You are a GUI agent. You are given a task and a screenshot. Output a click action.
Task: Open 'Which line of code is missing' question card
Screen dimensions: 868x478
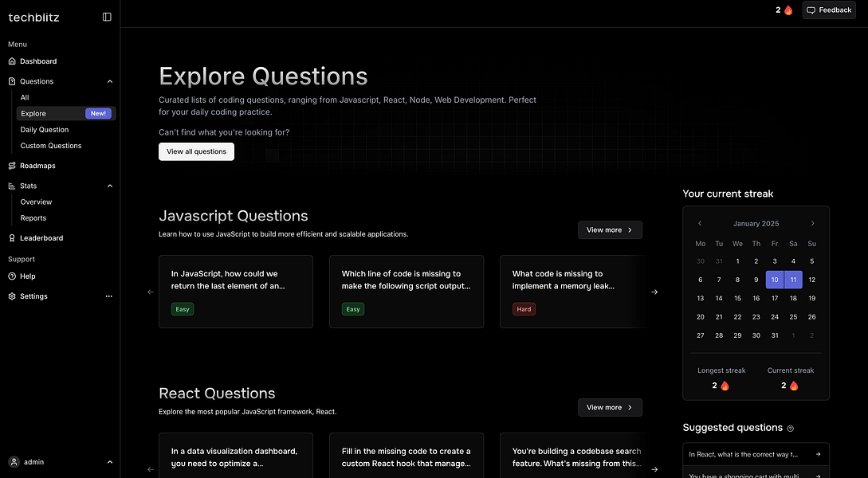coord(407,292)
